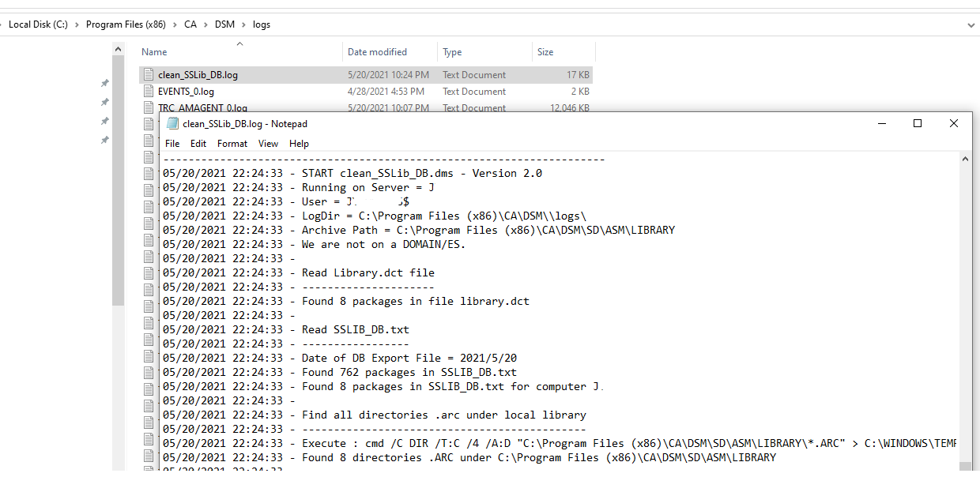Click the TRC_AMAGENT_0.log file icon

click(x=148, y=107)
